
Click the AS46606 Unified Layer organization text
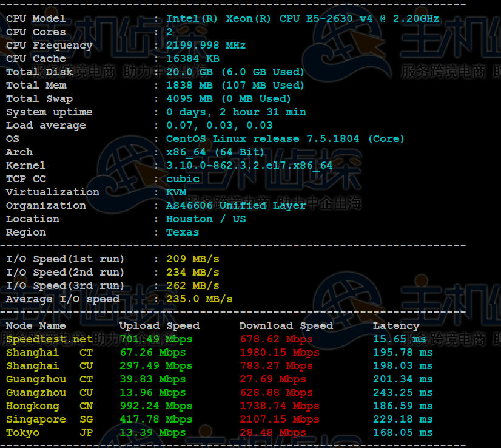(236, 206)
